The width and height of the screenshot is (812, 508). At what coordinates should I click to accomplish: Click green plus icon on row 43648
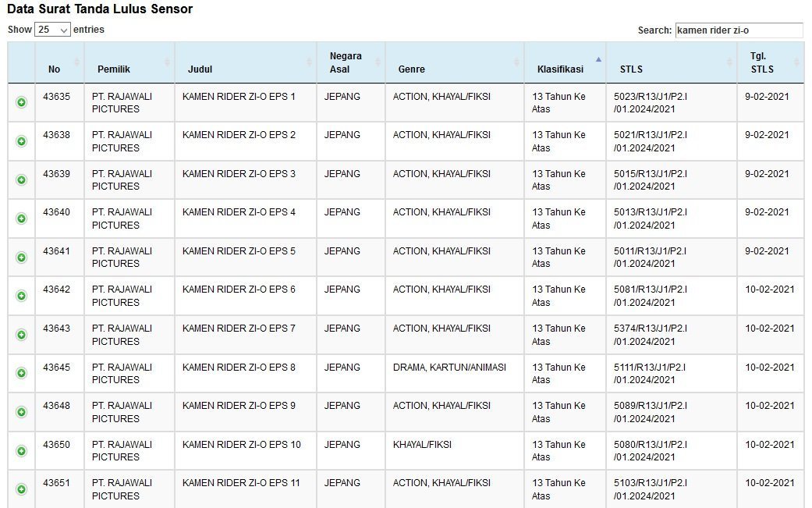[21, 412]
